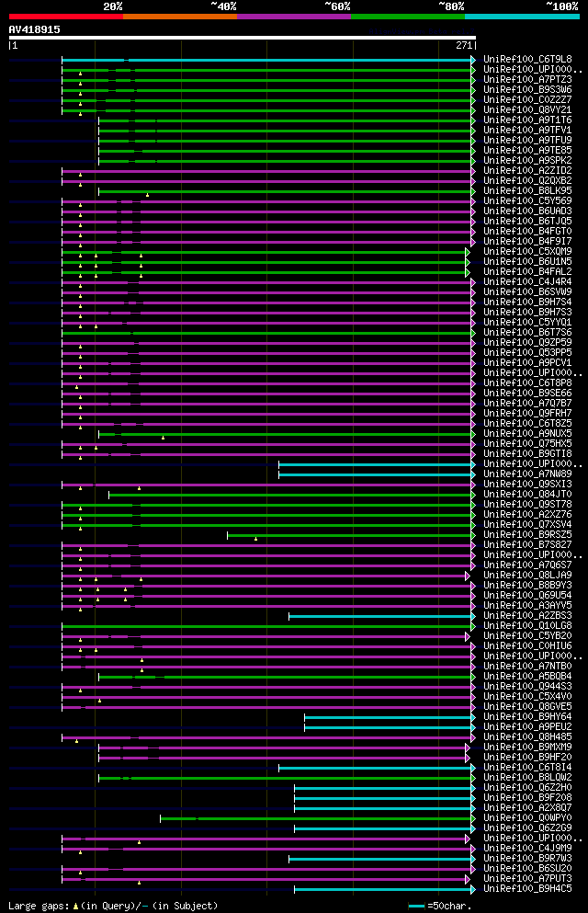Viewport: 588px width, 913px height.
Task: Click the UniRef100_A5BQB4 entry
Action: pos(527,677)
